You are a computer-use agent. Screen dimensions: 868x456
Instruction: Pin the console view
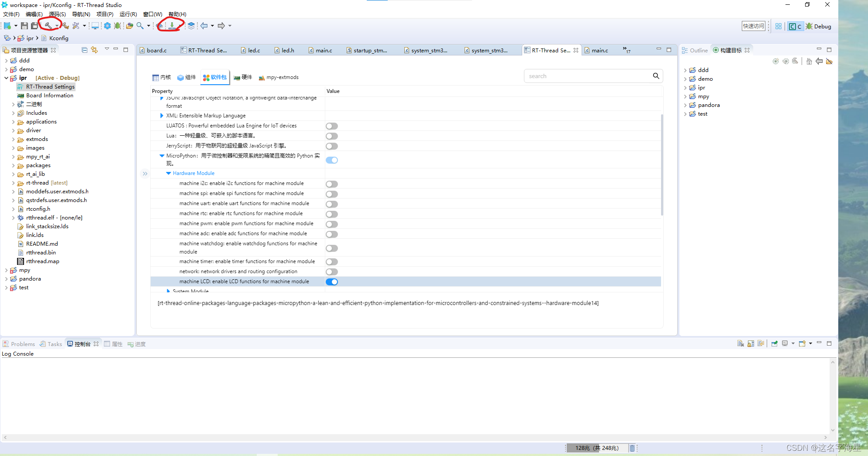[x=774, y=343]
